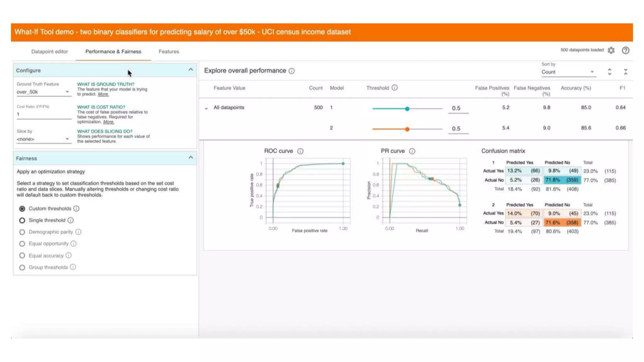This screenshot has width=644, height=362.
Task: Click the ROC curve info icon
Action: coord(300,151)
